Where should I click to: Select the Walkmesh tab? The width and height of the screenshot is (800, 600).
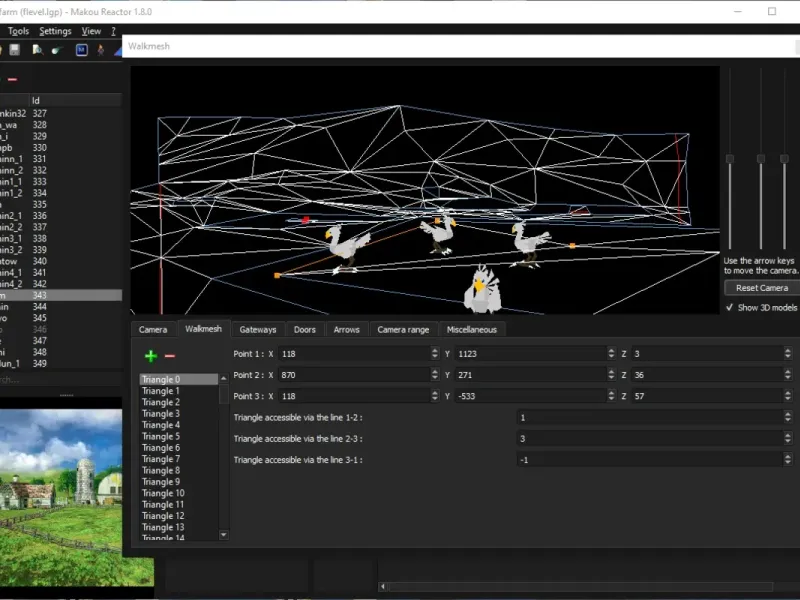click(203, 329)
